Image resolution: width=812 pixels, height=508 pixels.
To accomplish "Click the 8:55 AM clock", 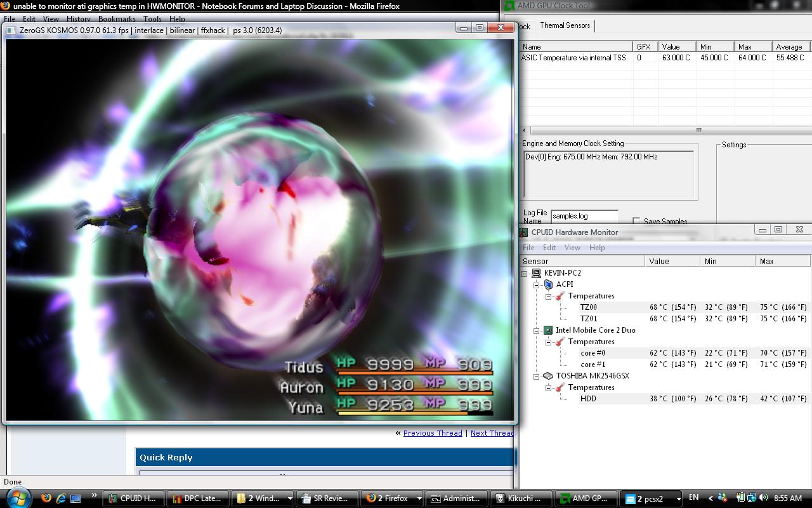I will click(788, 498).
